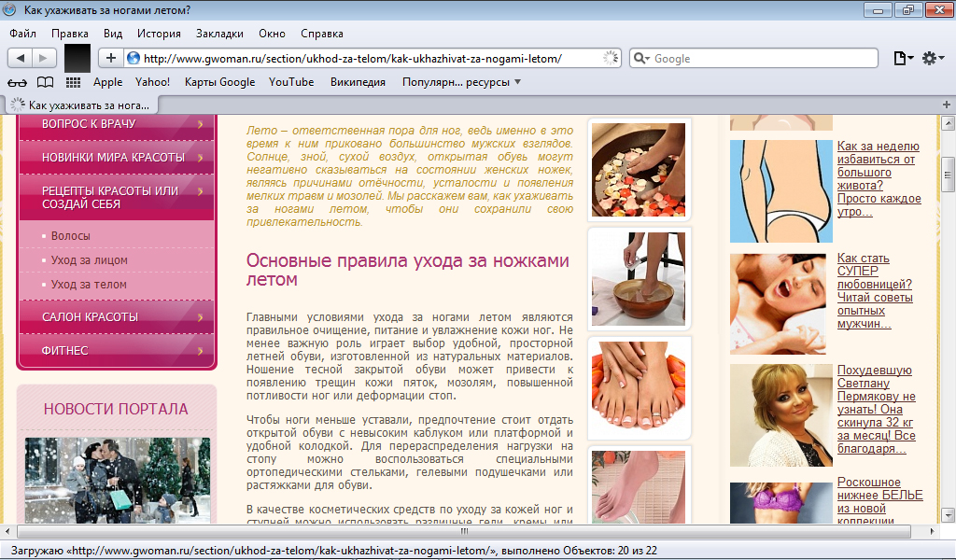The width and height of the screenshot is (956, 560).
Task: Select the Как ухаживать за нога... tab
Action: coord(82,105)
